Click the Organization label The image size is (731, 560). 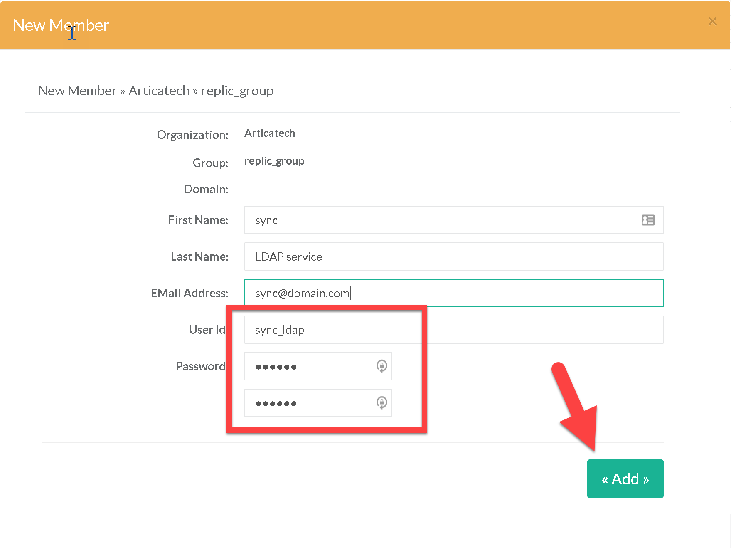pyautogui.click(x=192, y=135)
